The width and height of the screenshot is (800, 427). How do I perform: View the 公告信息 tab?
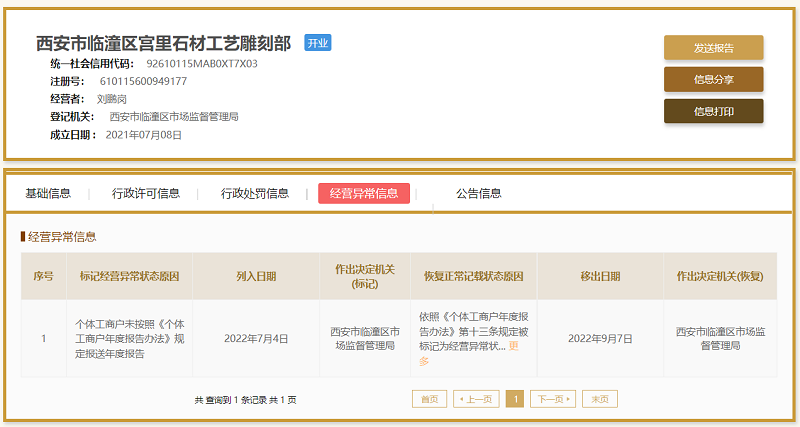coord(478,193)
